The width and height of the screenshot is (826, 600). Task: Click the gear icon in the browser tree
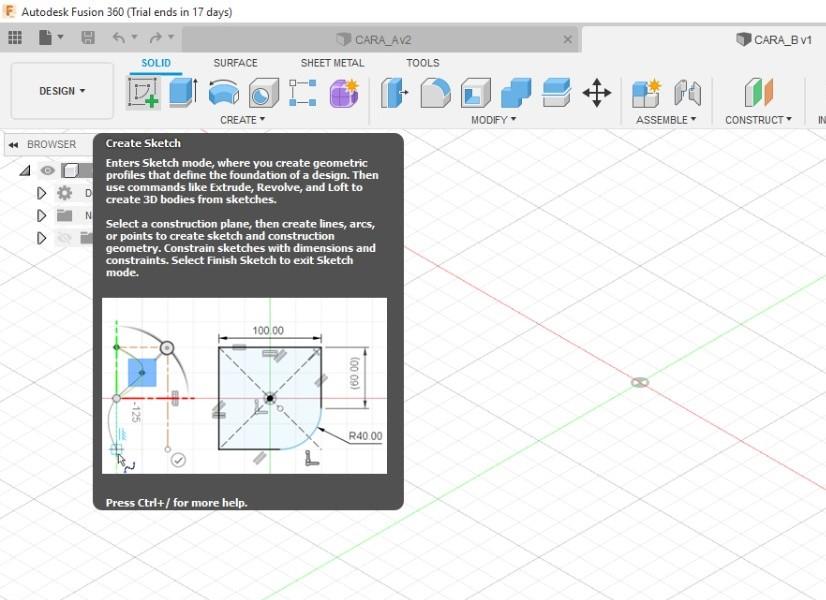tap(64, 193)
